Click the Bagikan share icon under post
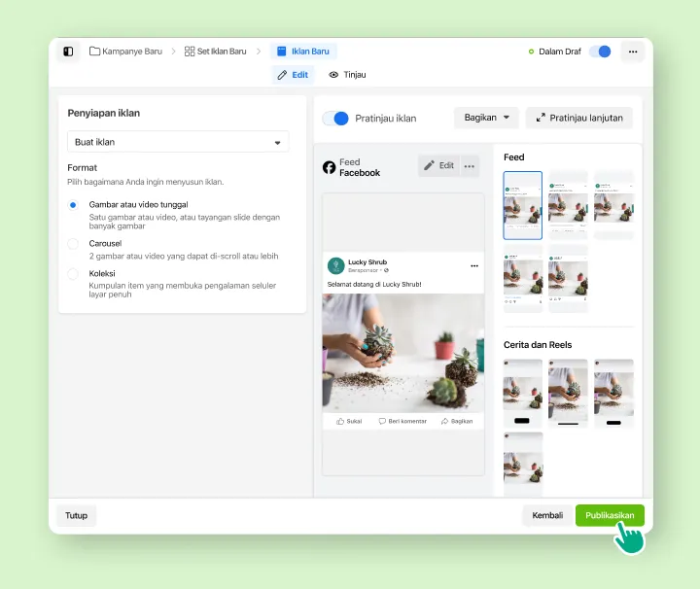This screenshot has width=700, height=589. point(445,421)
